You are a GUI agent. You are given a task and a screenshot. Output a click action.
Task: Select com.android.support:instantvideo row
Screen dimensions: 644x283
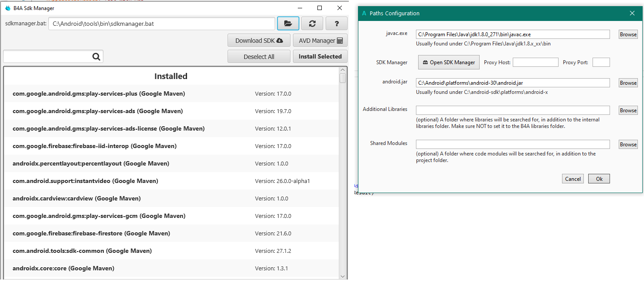pyautogui.click(x=171, y=181)
